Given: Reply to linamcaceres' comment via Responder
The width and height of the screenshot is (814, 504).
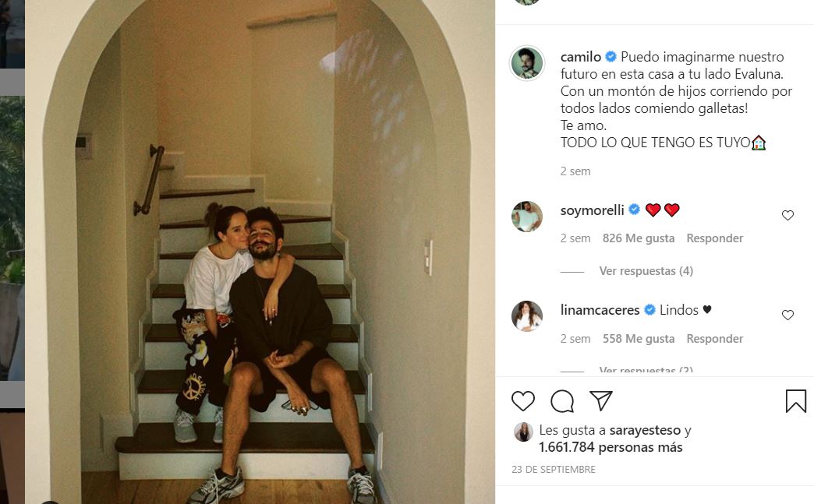Looking at the screenshot, I should (714, 339).
